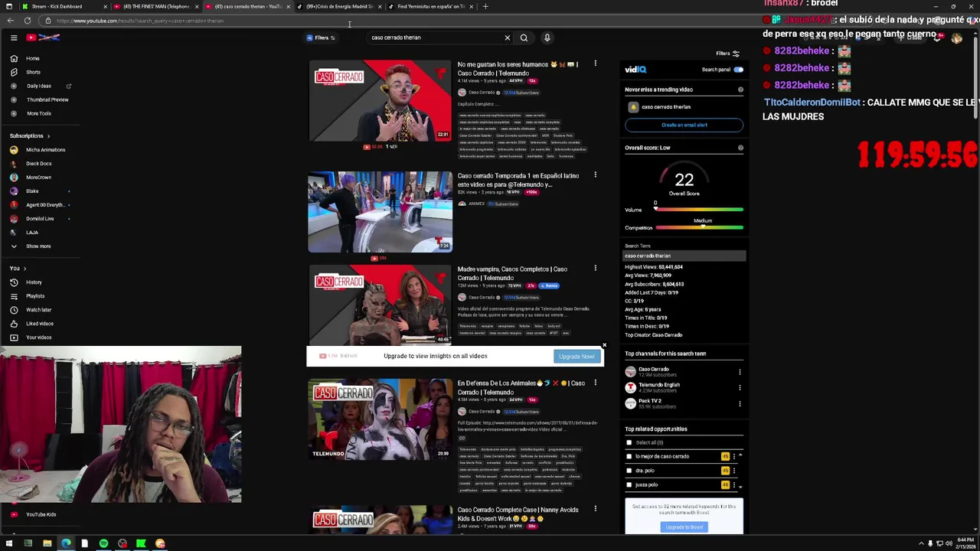
Task: Go back with the browser back arrow
Action: click(10, 21)
